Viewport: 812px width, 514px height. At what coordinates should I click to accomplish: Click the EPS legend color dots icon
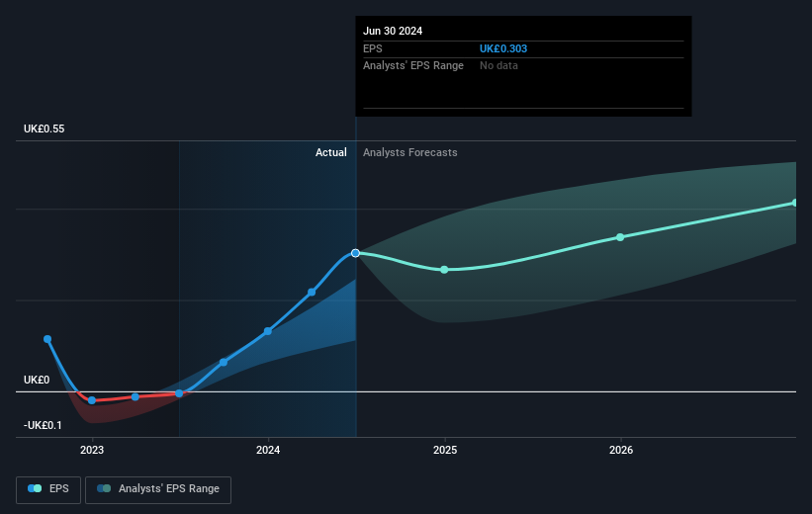click(35, 488)
